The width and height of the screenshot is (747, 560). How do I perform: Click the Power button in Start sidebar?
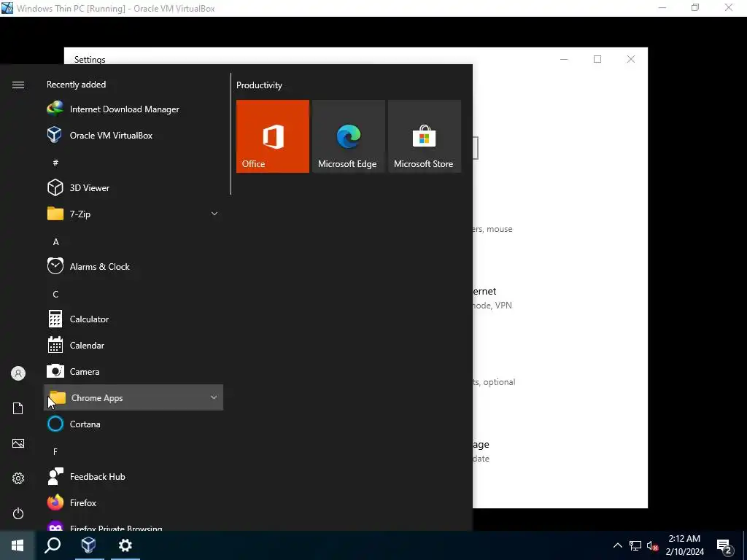pyautogui.click(x=18, y=513)
